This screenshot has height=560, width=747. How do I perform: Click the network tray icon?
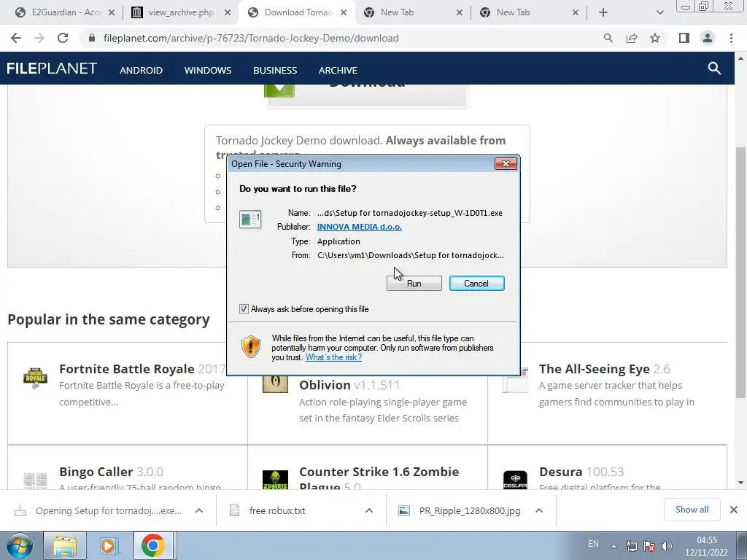(x=631, y=546)
